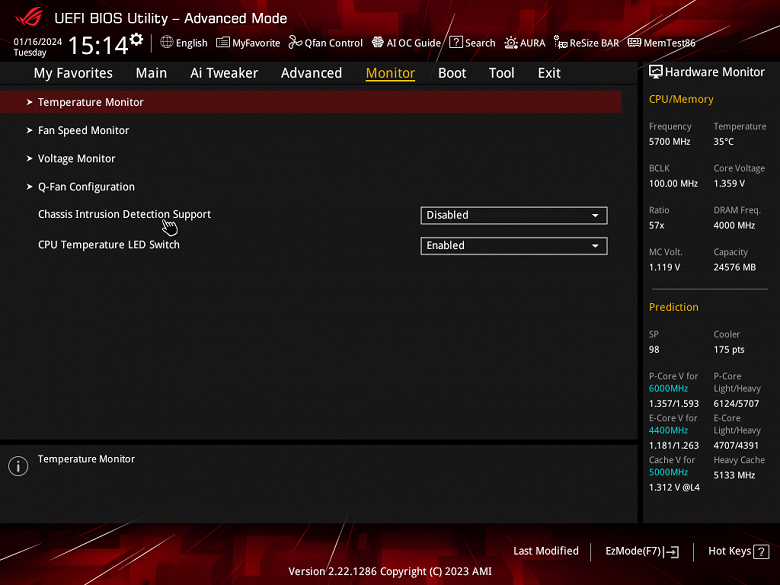Launch AI OC Guide brain icon
The image size is (780, 585).
[378, 42]
